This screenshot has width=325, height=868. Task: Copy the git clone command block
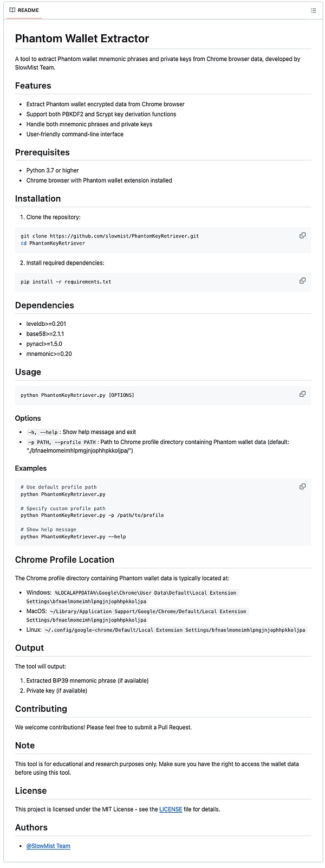[302, 235]
